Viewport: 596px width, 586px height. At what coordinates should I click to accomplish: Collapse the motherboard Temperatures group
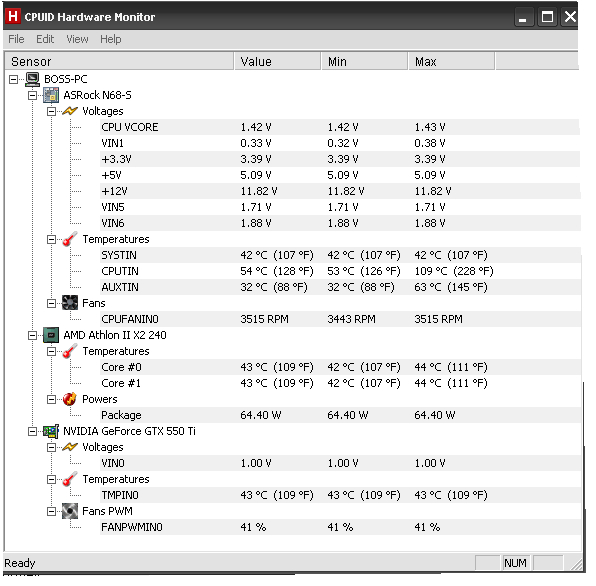51,239
